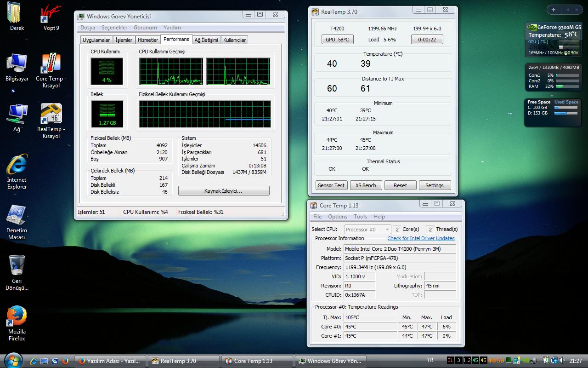Open the Help menu in Core Temp
The height and width of the screenshot is (368, 588).
[x=379, y=217]
